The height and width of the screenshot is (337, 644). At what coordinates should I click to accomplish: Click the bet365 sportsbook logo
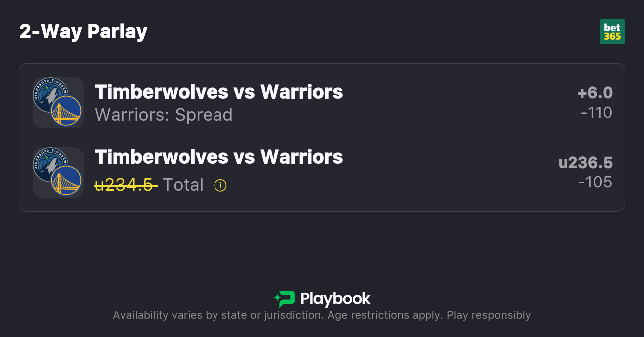pos(612,32)
